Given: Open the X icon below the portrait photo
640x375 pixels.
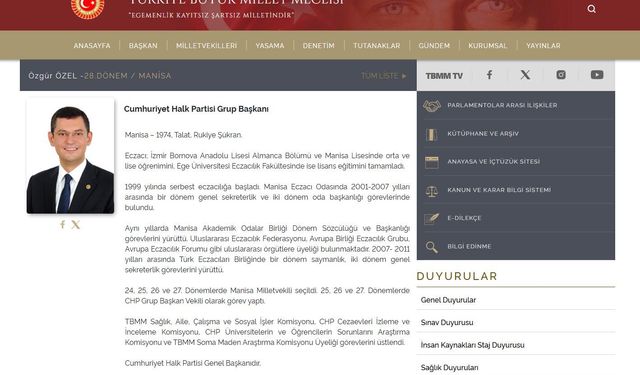Looking at the screenshot, I should click(x=76, y=224).
